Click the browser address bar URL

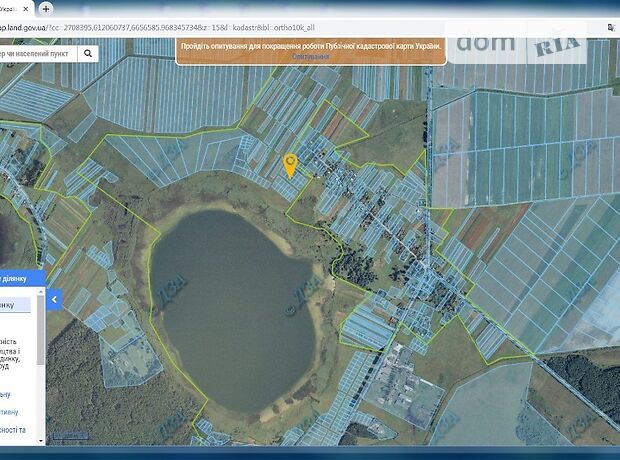[157, 28]
